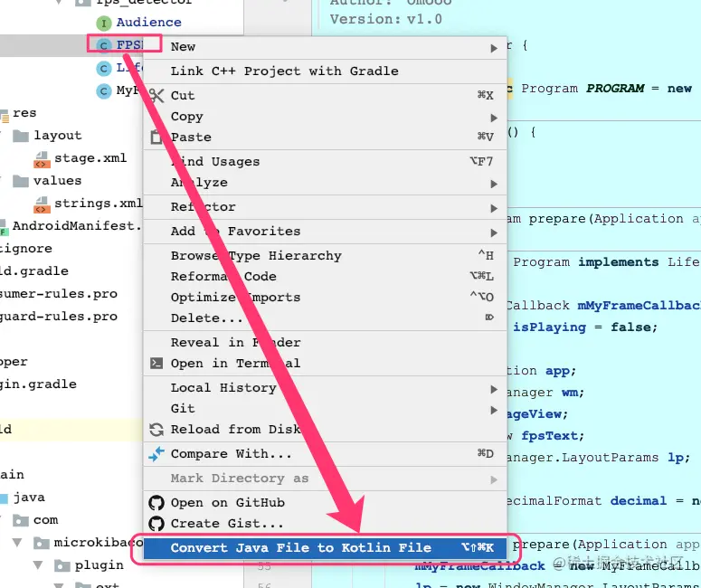
Task: Click the Cut scissors icon
Action: tap(156, 95)
